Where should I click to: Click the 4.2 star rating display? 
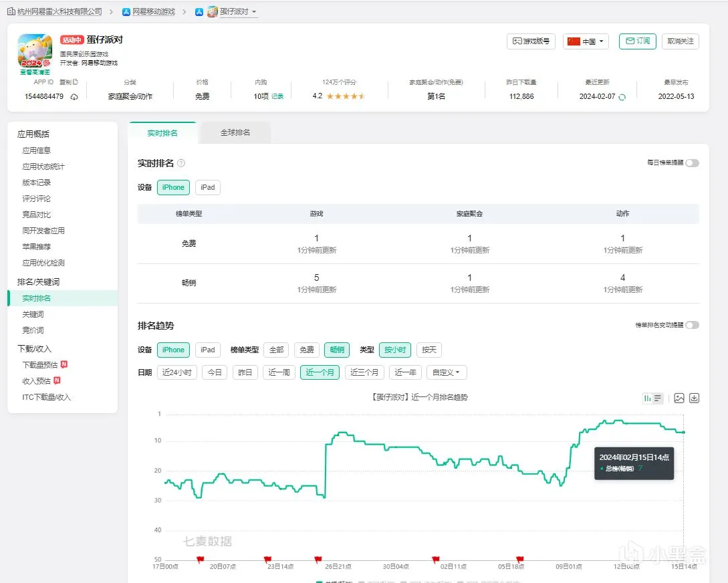[x=339, y=96]
